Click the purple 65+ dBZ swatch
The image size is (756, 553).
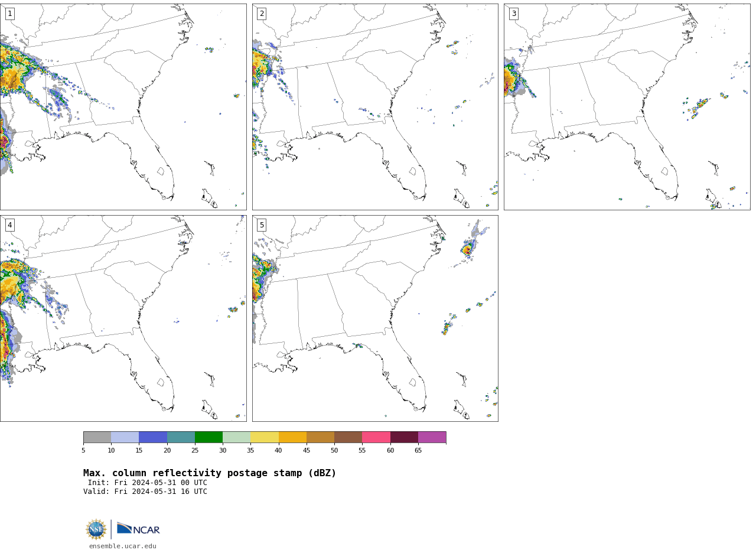tap(432, 437)
